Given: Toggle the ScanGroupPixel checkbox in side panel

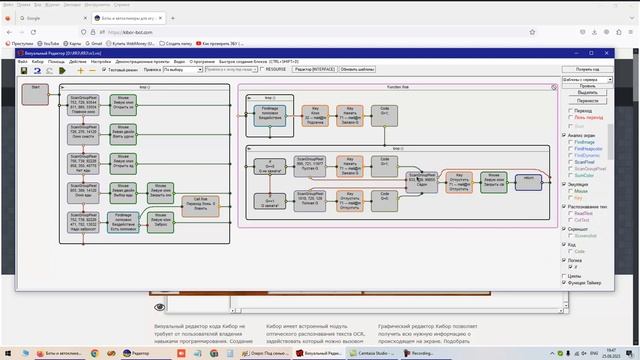Looking at the screenshot, I should click(571, 169).
